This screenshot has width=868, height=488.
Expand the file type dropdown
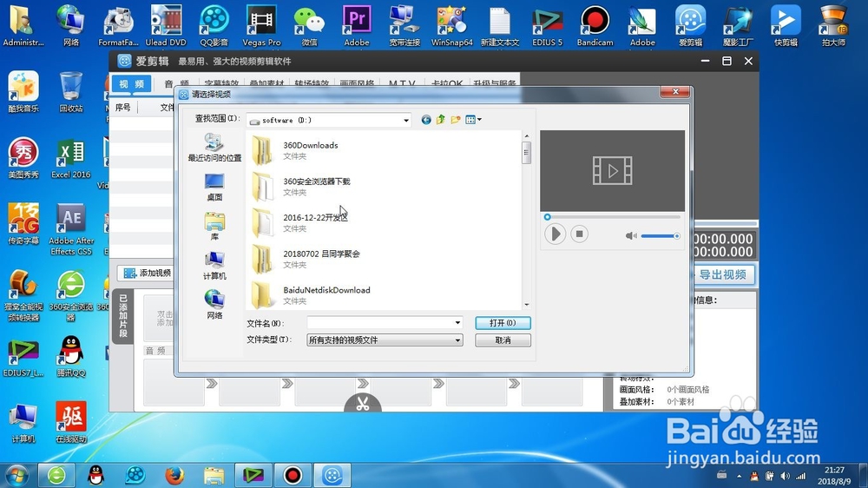(x=457, y=340)
